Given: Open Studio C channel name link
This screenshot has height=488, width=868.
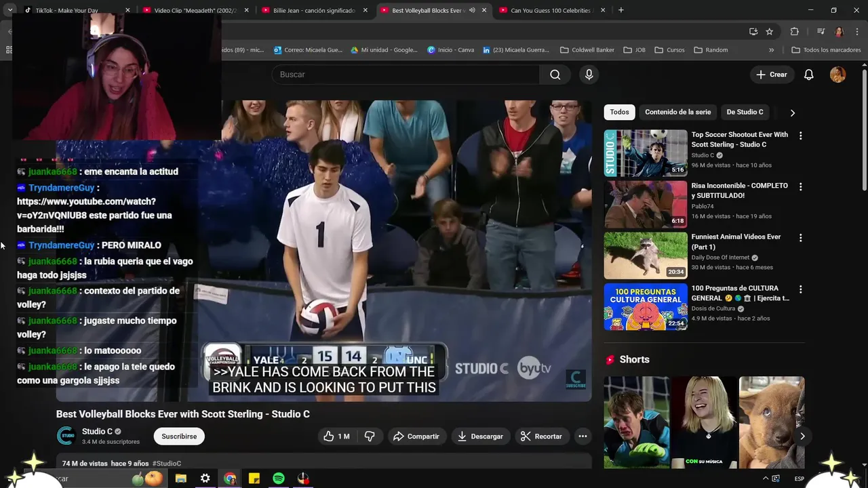Looking at the screenshot, I should click(97, 432).
